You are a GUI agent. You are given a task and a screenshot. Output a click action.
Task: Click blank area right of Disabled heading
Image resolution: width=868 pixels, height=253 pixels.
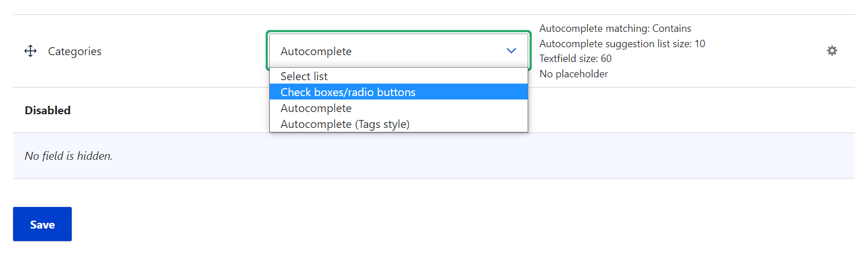point(683,110)
